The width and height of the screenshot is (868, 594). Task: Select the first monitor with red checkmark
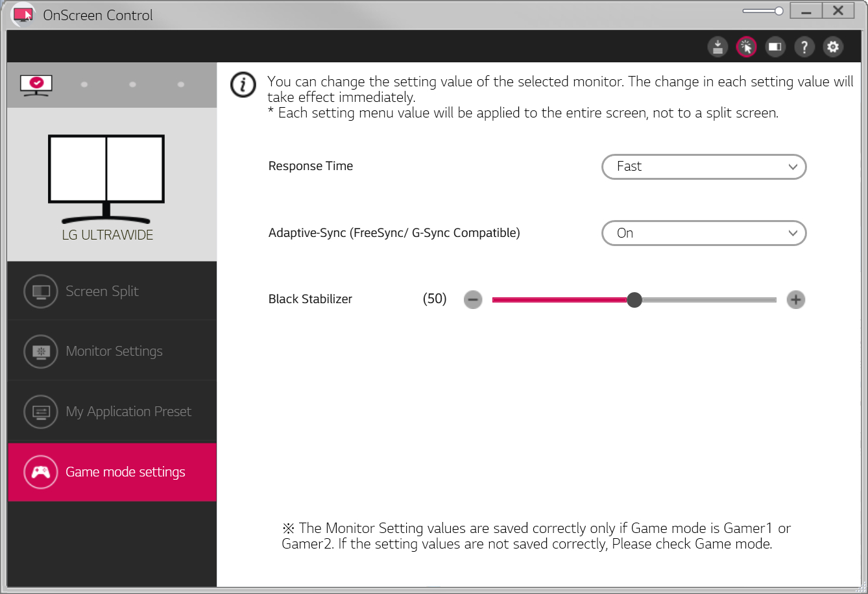coord(36,84)
